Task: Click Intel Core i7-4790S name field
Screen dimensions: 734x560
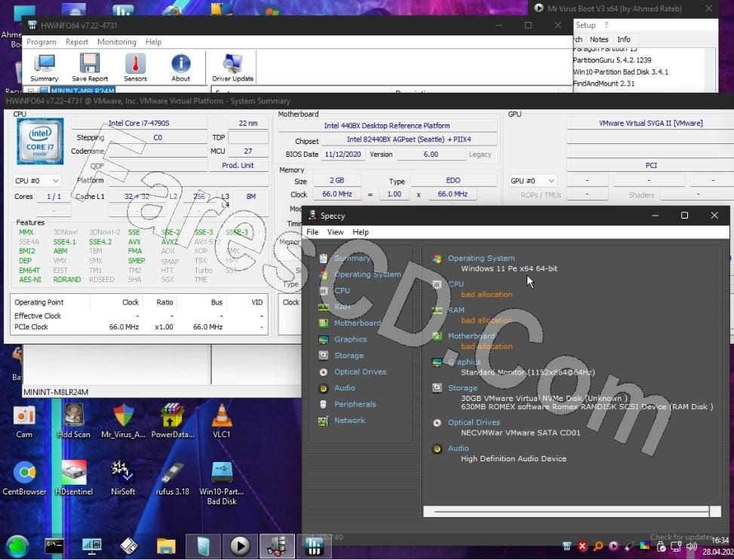Action: (x=139, y=124)
